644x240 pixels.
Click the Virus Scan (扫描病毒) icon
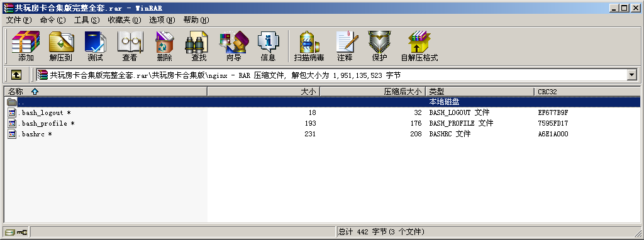tap(309, 46)
